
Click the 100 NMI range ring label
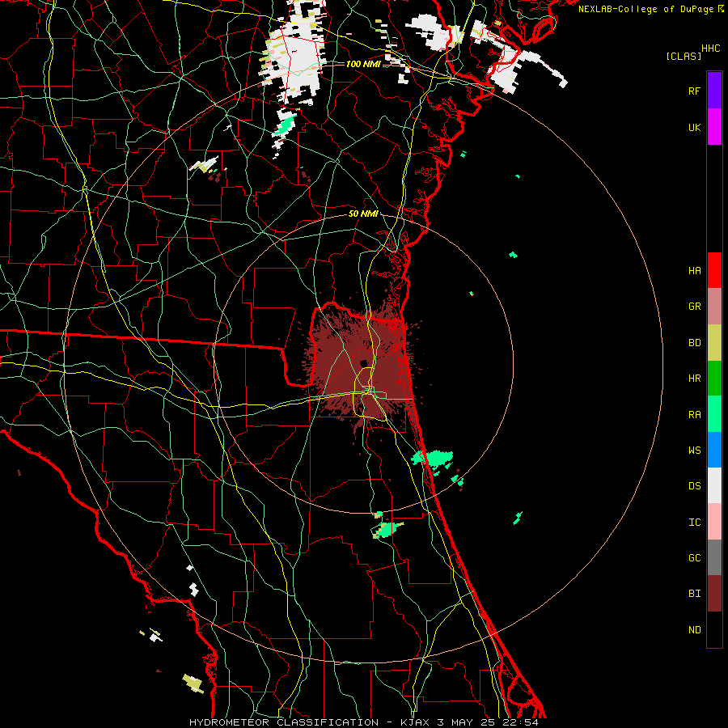point(363,64)
